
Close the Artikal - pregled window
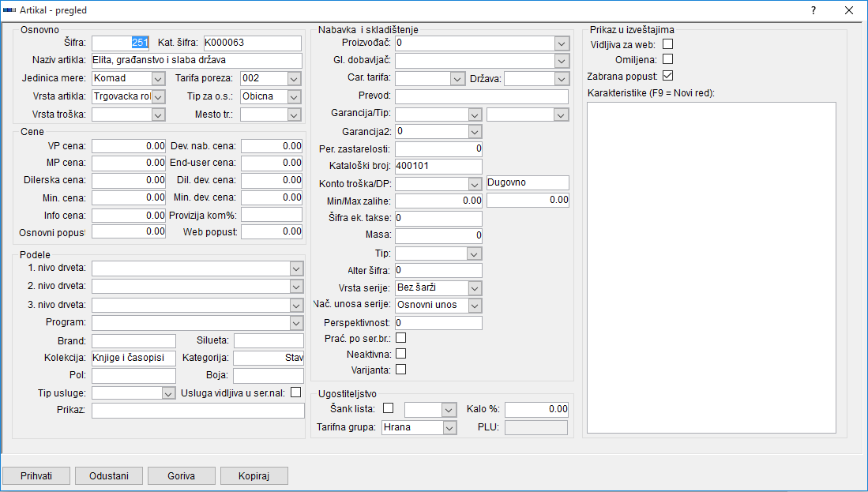tap(849, 10)
